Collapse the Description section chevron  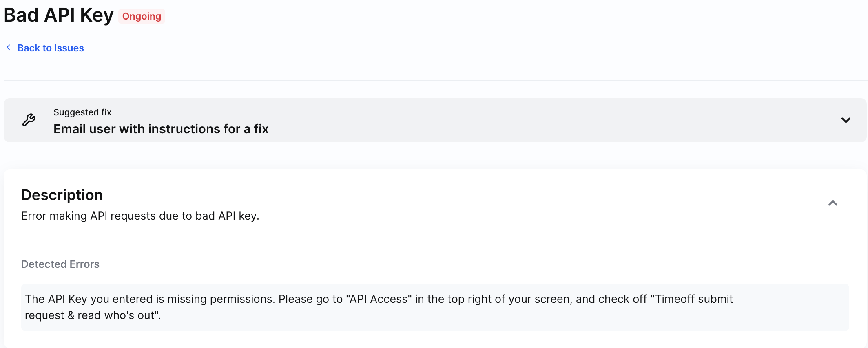(x=833, y=203)
